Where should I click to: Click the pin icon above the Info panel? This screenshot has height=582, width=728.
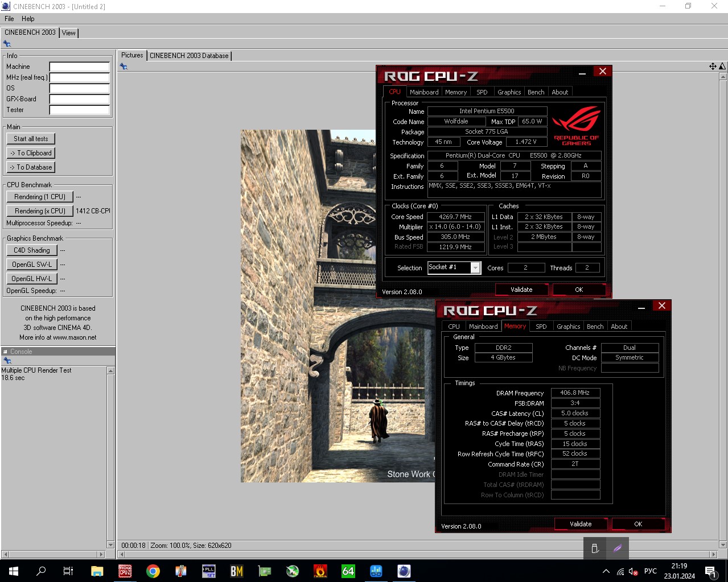7,44
